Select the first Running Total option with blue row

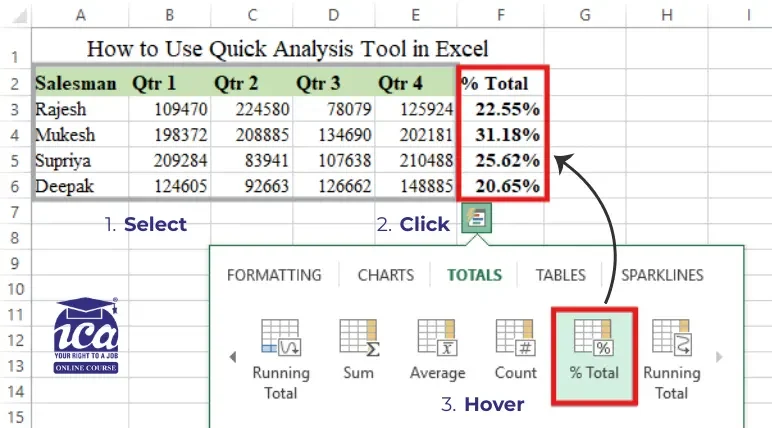coord(281,360)
